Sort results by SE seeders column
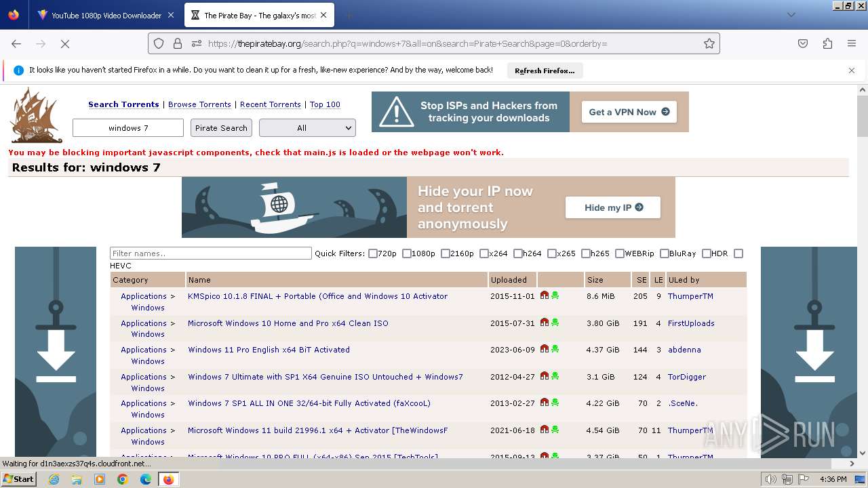The image size is (868, 488). [642, 280]
